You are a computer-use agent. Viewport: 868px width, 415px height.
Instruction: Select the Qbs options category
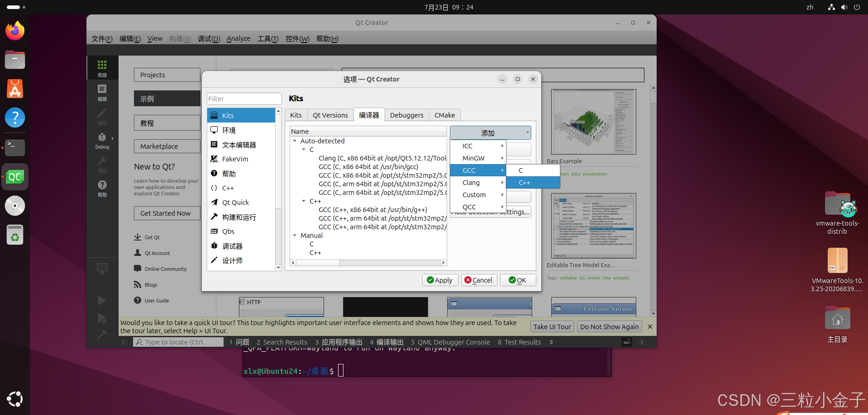[x=241, y=231]
